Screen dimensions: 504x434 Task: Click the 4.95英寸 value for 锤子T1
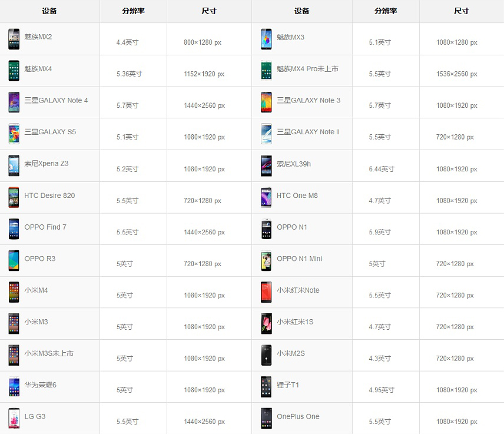[x=382, y=390]
